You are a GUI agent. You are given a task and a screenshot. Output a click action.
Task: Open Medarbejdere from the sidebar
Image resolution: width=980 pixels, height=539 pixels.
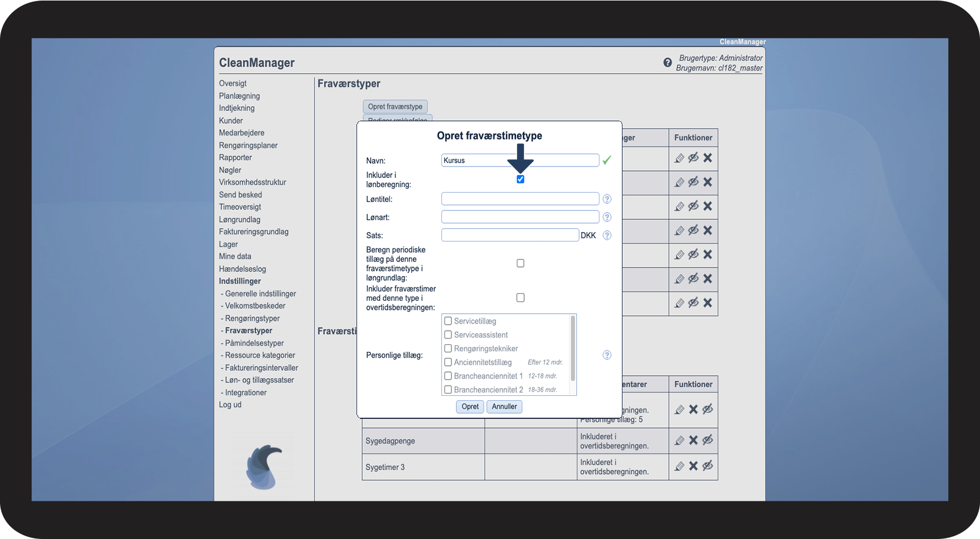tap(242, 133)
